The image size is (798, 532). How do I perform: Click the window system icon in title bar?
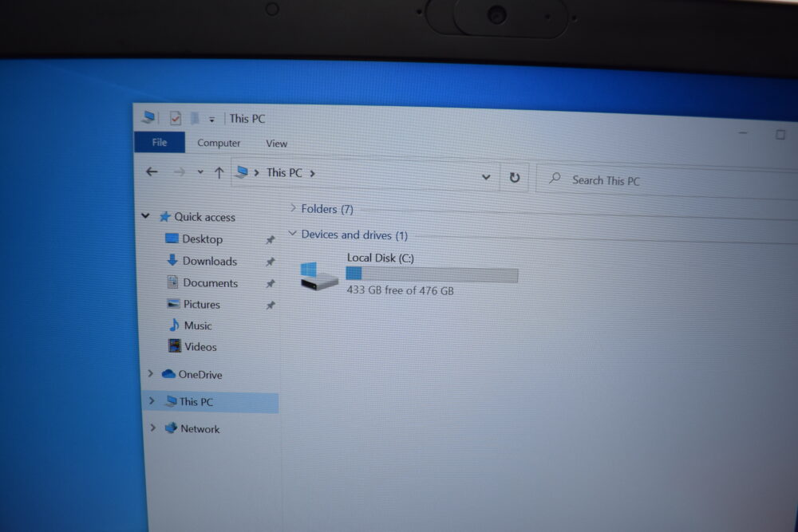(148, 117)
